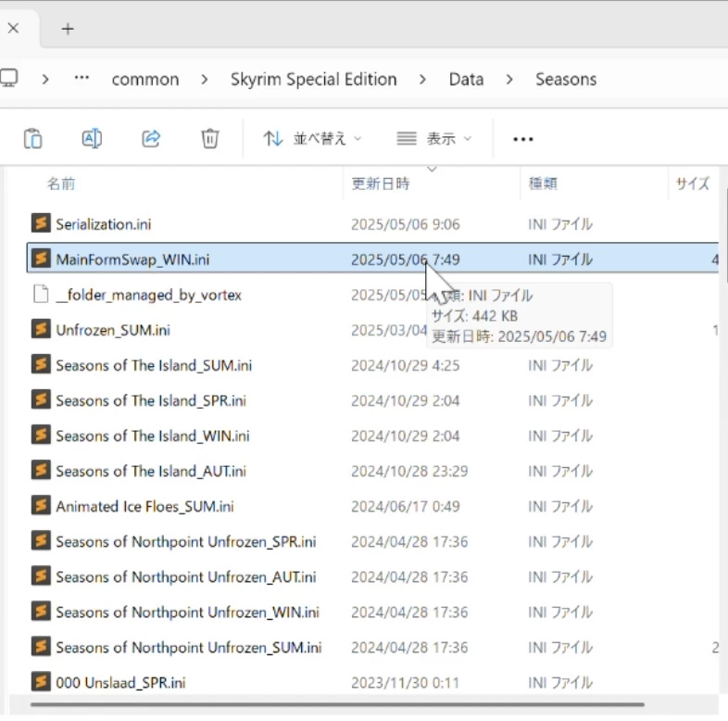The width and height of the screenshot is (728, 721).
Task: Click INI ファイル type of Serialization.ini
Action: coord(560,225)
